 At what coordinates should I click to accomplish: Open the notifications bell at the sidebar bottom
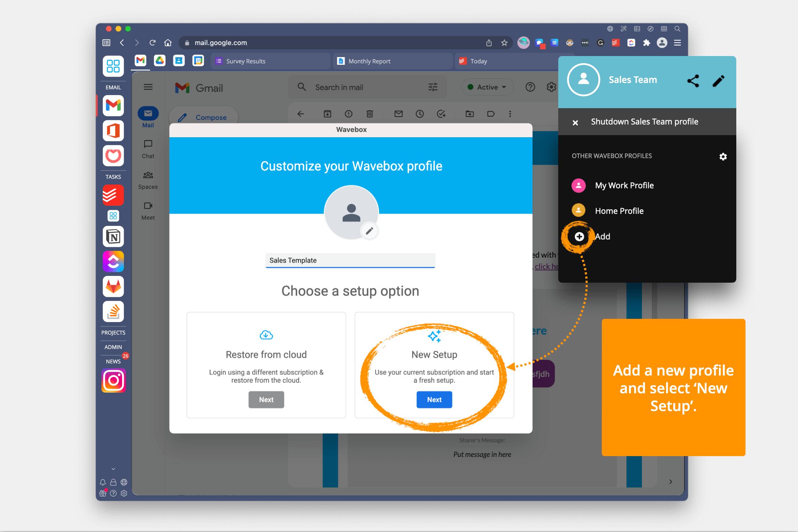click(102, 482)
